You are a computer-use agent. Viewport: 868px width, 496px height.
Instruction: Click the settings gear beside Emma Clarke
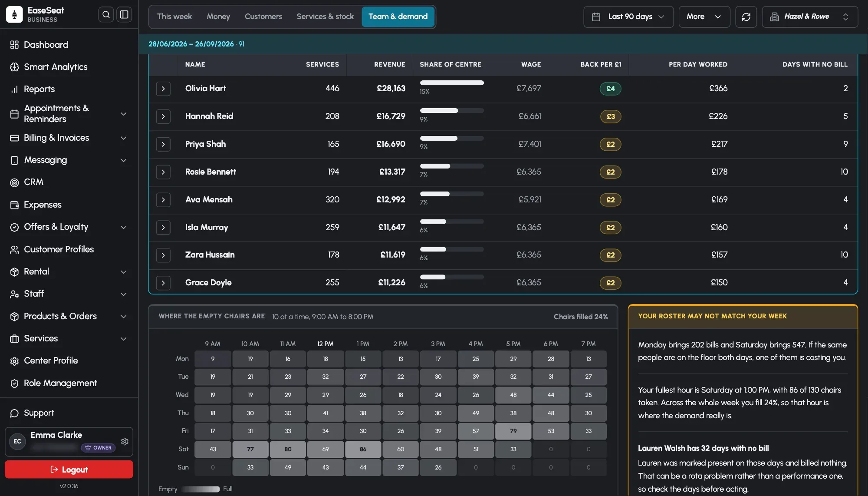coord(125,441)
